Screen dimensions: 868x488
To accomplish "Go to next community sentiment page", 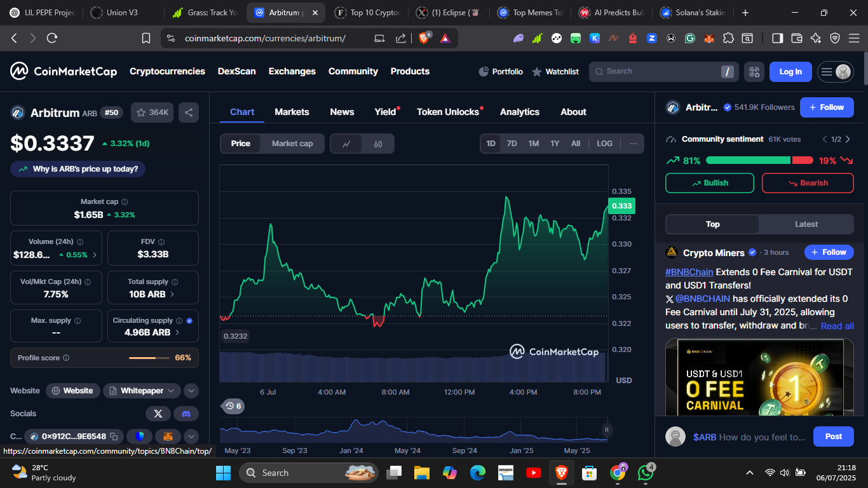I will tap(848, 139).
